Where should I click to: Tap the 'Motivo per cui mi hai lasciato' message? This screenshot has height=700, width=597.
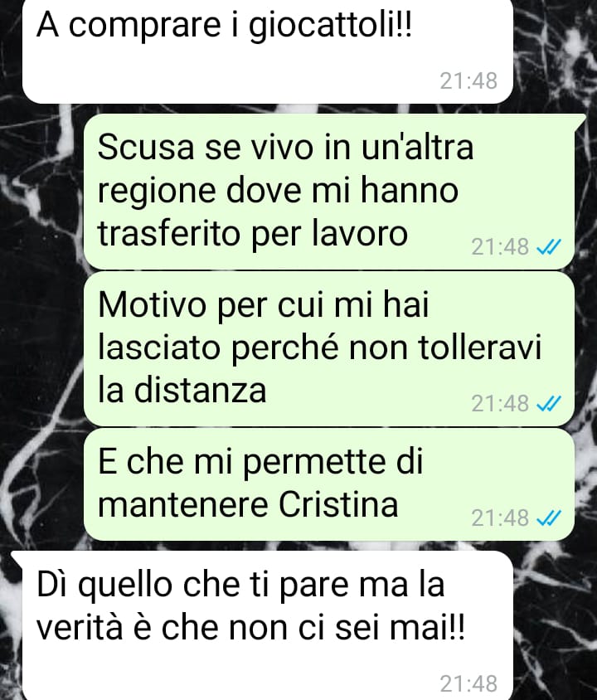click(x=329, y=348)
